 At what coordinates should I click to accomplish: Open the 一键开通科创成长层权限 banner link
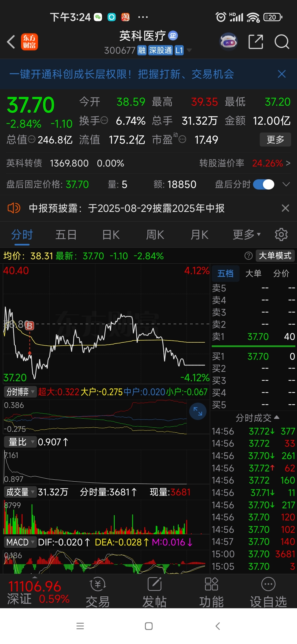pos(122,74)
